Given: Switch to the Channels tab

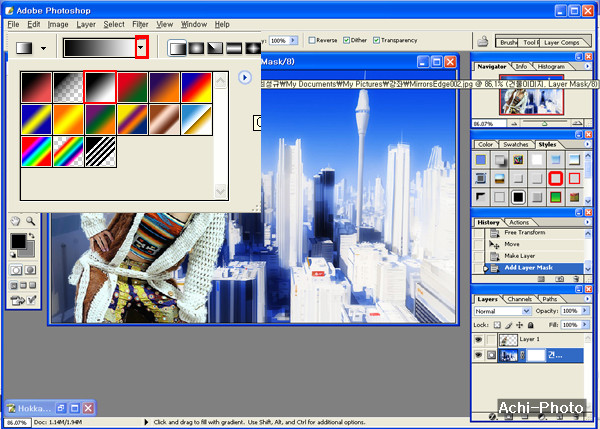Looking at the screenshot, I should 520,298.
